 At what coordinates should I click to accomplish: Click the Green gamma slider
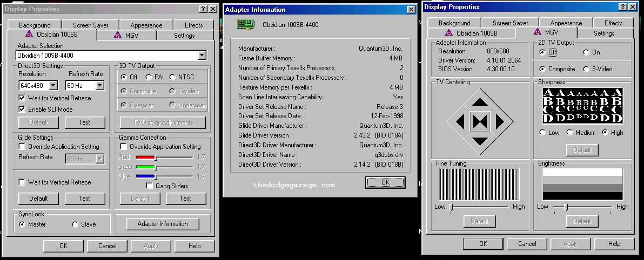[156, 167]
